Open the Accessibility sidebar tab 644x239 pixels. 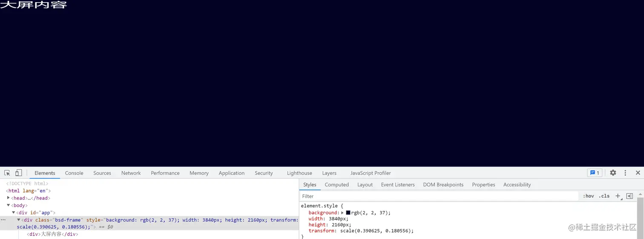pyautogui.click(x=517, y=184)
